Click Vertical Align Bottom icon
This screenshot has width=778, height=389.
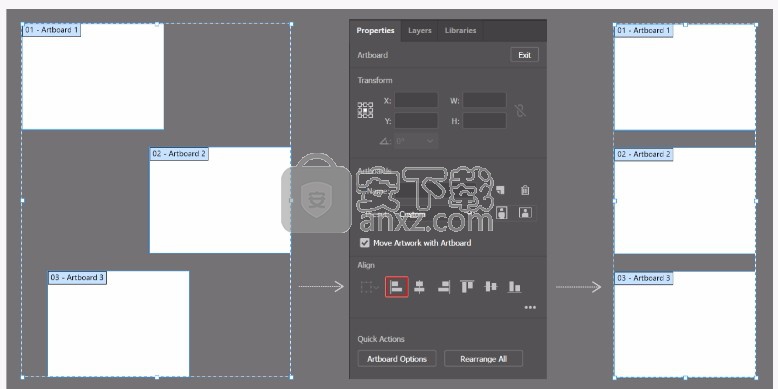515,287
